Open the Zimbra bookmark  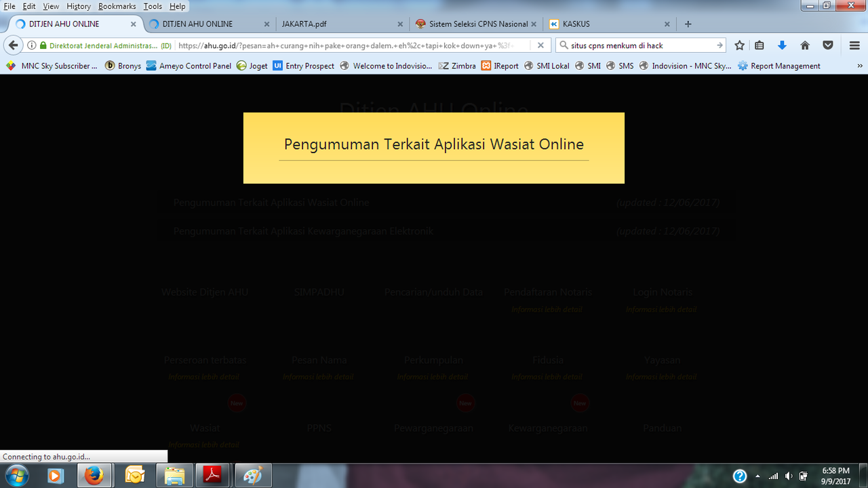point(457,66)
